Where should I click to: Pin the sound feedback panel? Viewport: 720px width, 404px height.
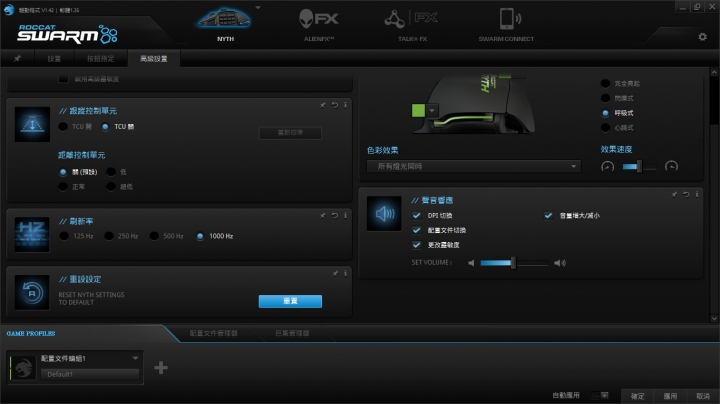point(674,195)
